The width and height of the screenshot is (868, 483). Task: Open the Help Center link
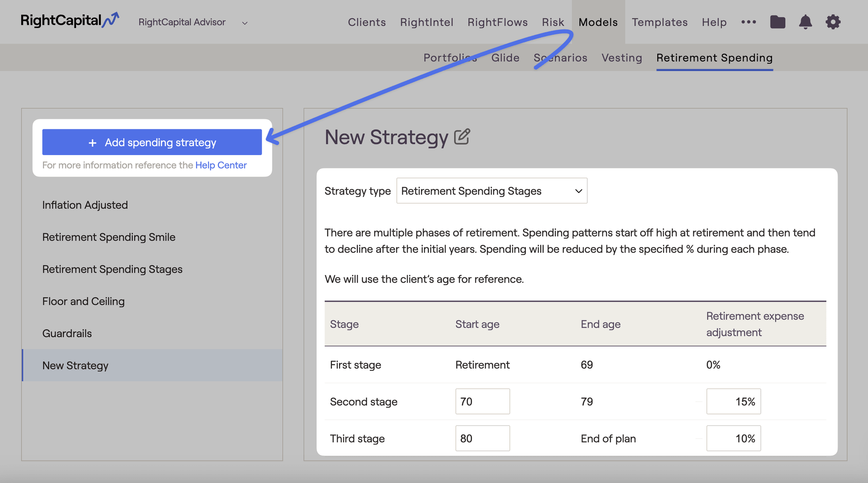[x=221, y=165]
